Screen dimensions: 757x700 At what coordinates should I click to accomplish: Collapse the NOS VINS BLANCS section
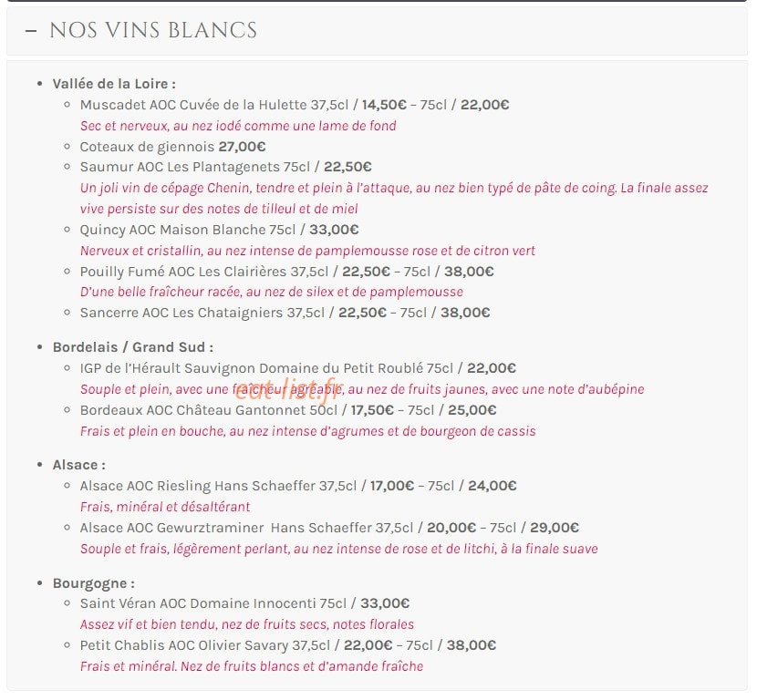[377, 30]
